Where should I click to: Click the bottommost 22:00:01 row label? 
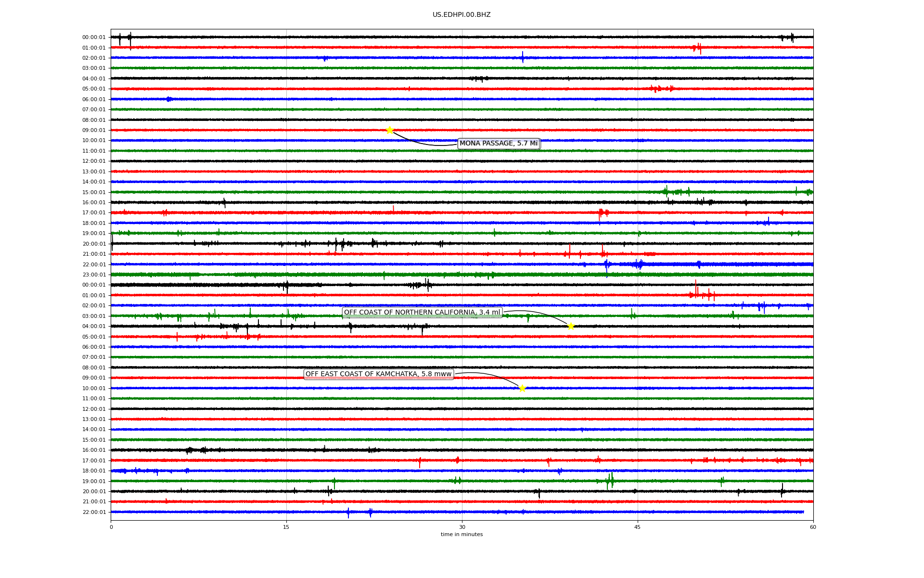coord(94,512)
